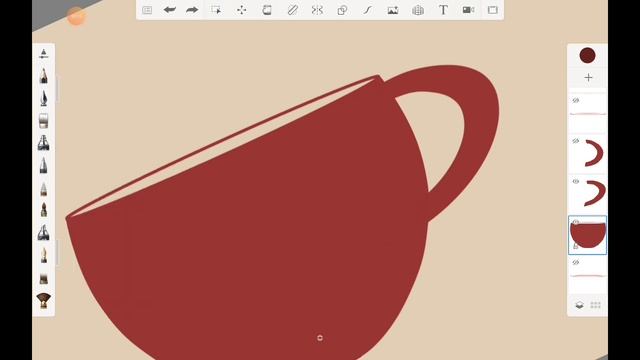Screen dimensions: 640x360
Task: Select the lower handle crescent layer thumbnail
Action: 588,194
